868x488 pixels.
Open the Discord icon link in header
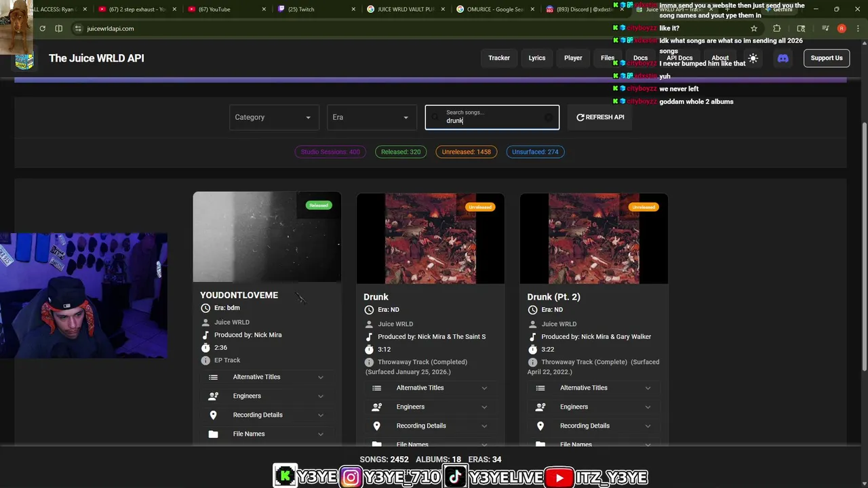[783, 58]
